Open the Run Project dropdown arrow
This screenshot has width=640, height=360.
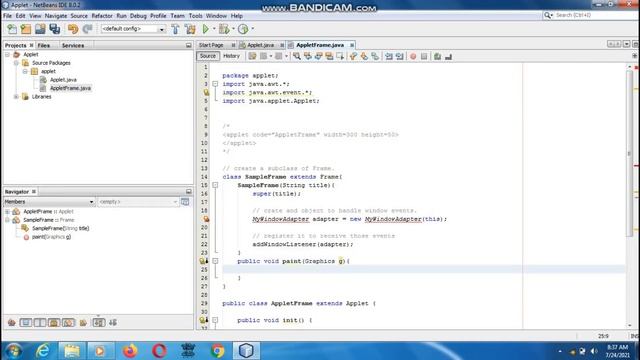[214, 29]
